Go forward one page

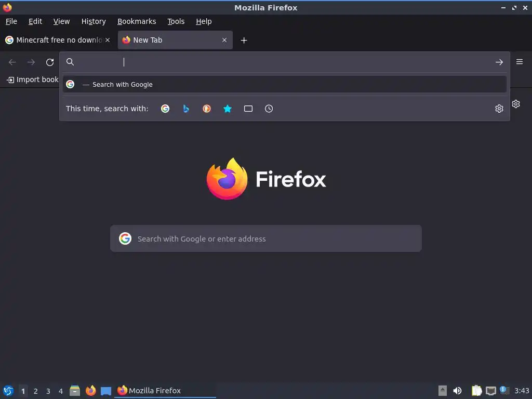(31, 62)
